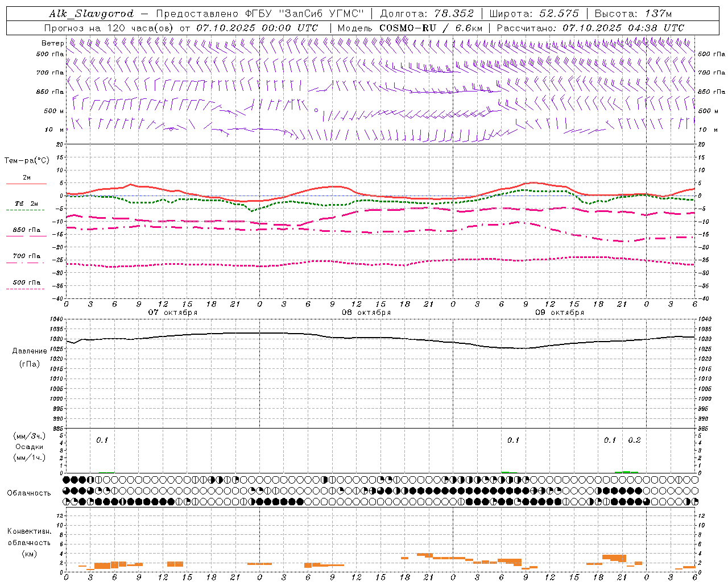Click the (км) unit label under convective cloudiness
This screenshot has height=582, width=728.
point(30,554)
